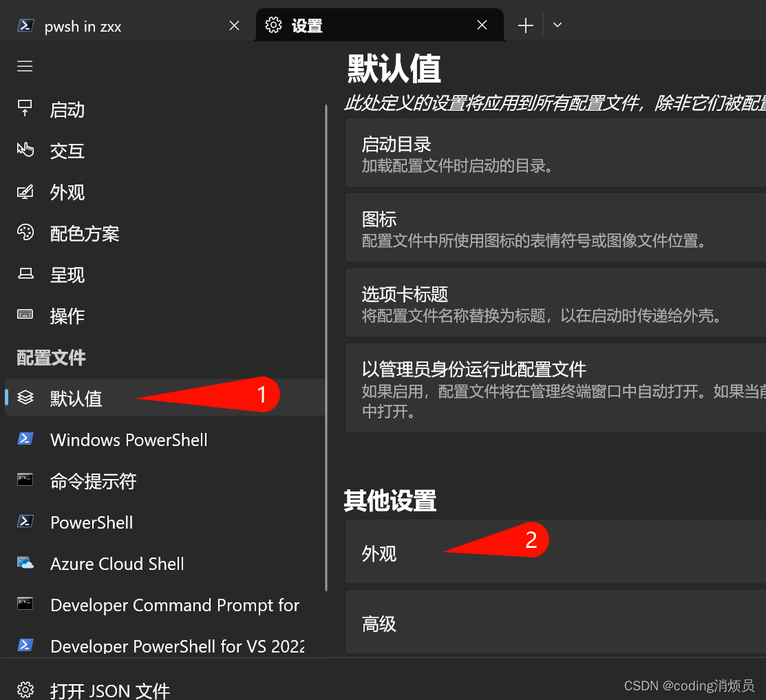Expand the 图标 setting

555,228
